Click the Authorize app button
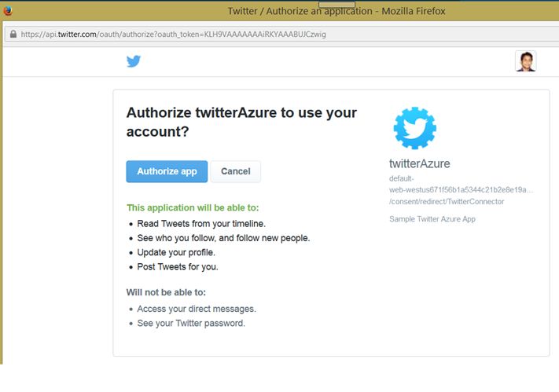Viewport: 559px width, 392px height. [167, 171]
